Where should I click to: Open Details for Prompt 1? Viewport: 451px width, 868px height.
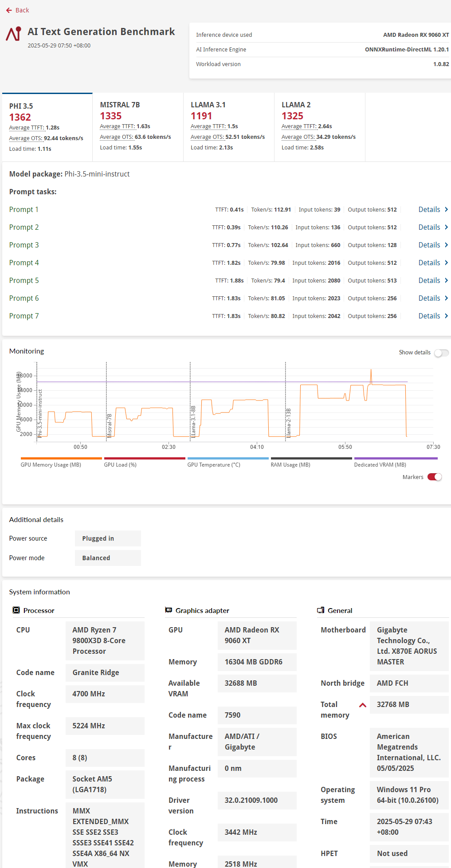(x=433, y=209)
